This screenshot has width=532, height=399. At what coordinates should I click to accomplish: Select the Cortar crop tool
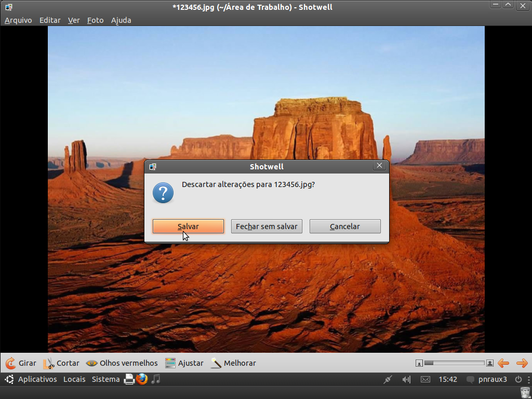point(61,363)
